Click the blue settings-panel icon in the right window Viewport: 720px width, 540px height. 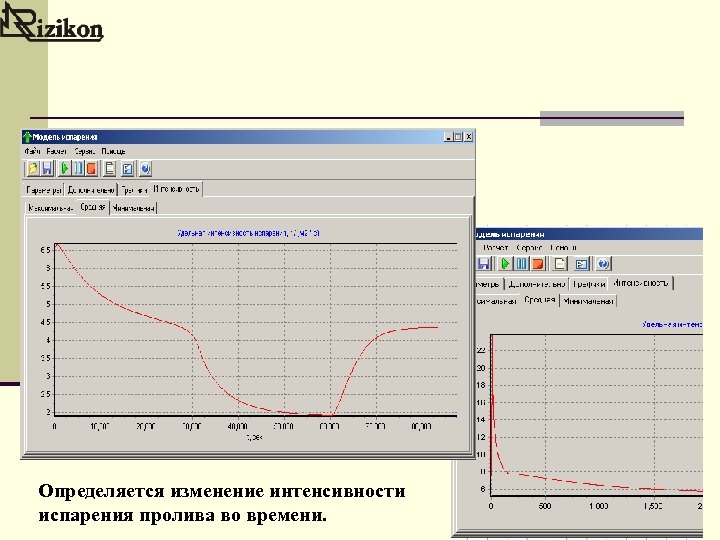tap(581, 264)
